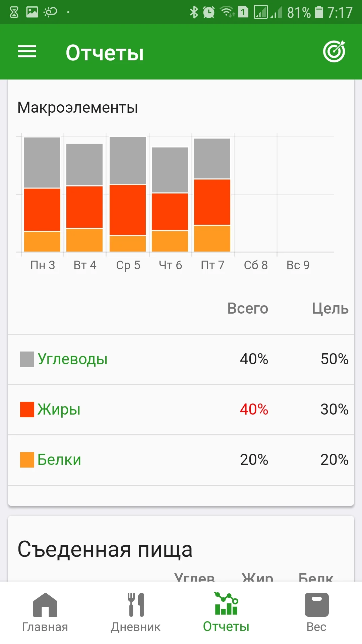
Task: Tap the orange Белки color swatch
Action: (27, 460)
